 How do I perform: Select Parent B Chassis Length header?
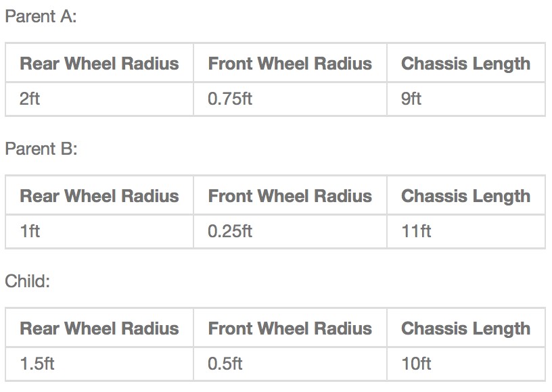[x=465, y=196]
